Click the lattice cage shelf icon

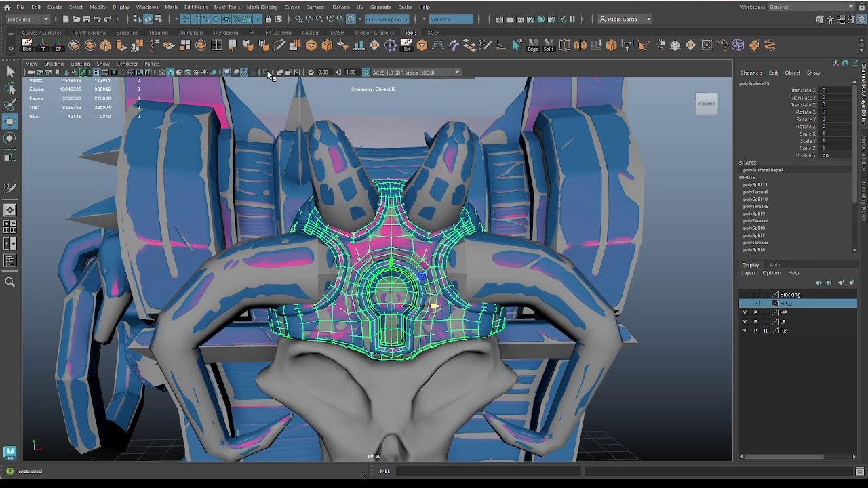738,45
